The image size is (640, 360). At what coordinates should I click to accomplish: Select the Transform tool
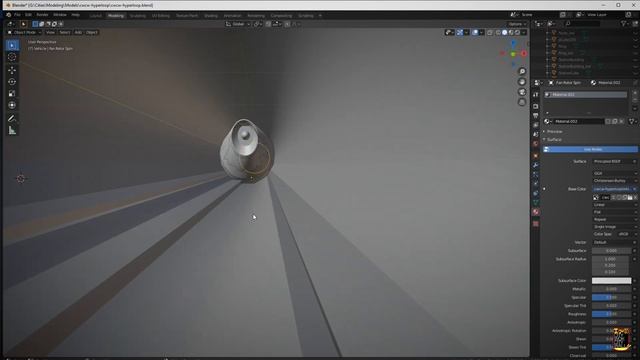(x=12, y=105)
